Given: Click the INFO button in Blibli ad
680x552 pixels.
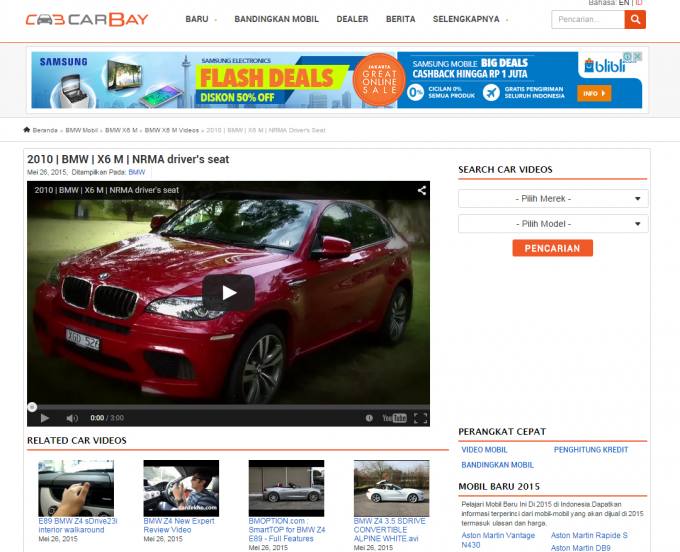Looking at the screenshot, I should [x=594, y=93].
